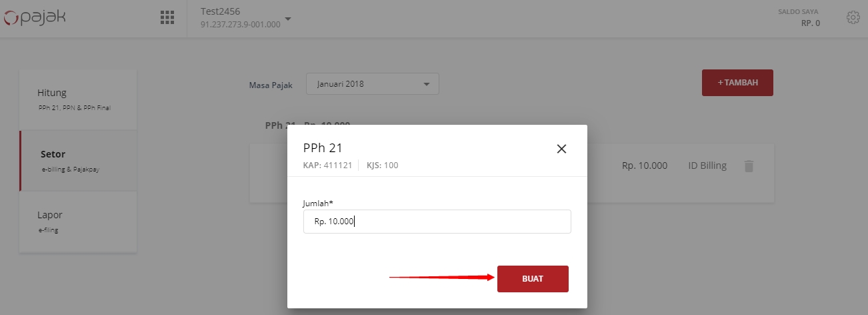Focus the Jumlah amount input field
Screen dimensions: 868x315
tap(437, 222)
